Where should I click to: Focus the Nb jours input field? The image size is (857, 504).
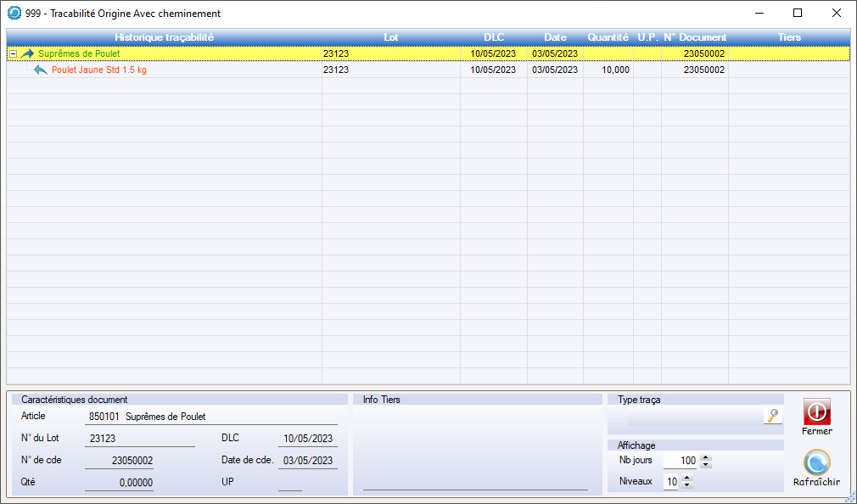[681, 461]
